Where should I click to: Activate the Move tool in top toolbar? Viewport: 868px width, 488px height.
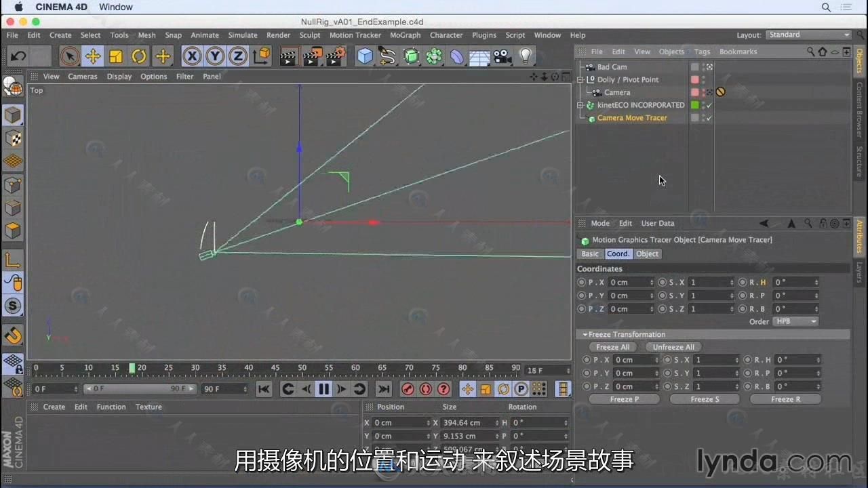pos(93,56)
